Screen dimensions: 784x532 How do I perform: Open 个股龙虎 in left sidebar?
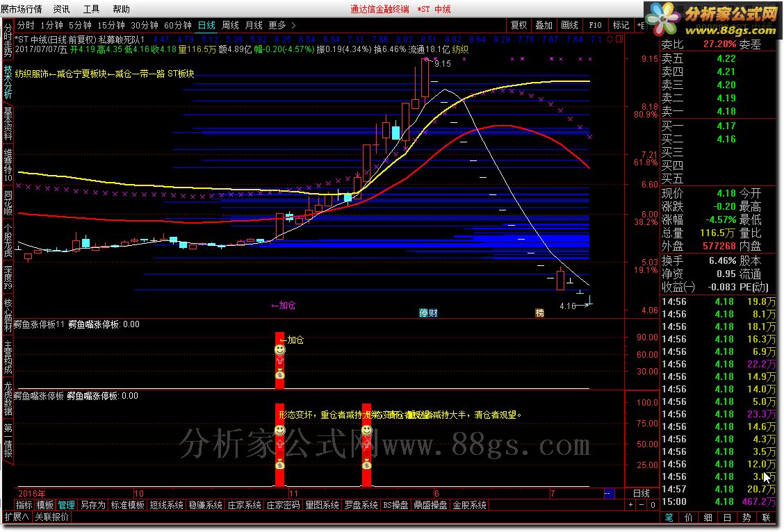click(x=8, y=241)
